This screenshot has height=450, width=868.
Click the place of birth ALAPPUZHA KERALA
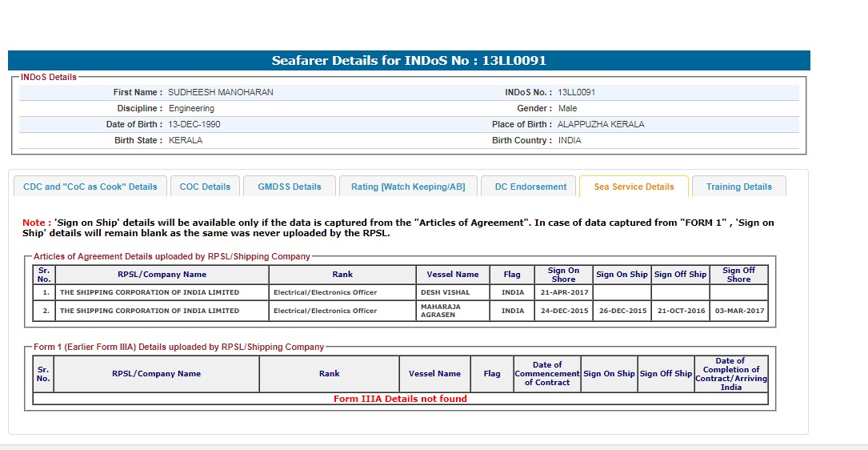[601, 125]
